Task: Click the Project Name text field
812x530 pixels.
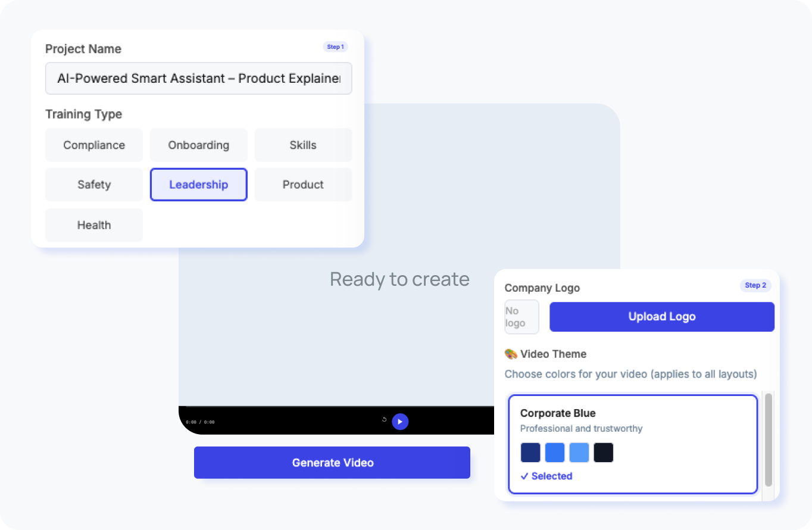Action: 198,79
